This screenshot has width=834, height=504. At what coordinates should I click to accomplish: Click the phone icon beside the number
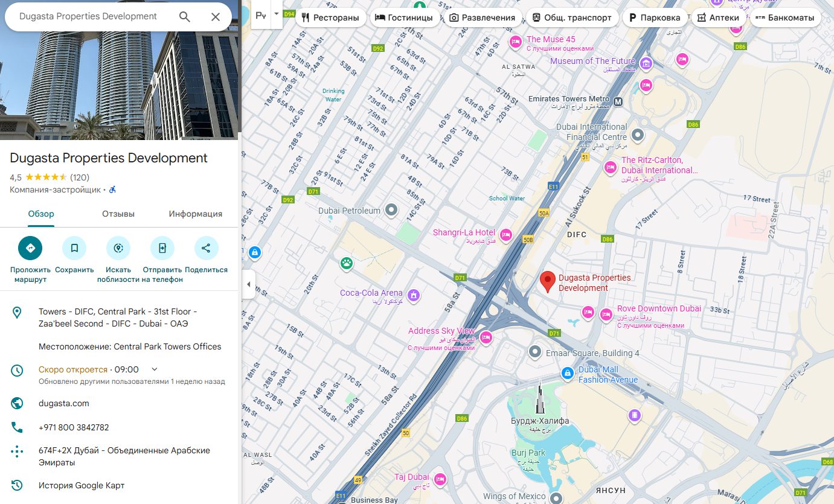point(17,427)
